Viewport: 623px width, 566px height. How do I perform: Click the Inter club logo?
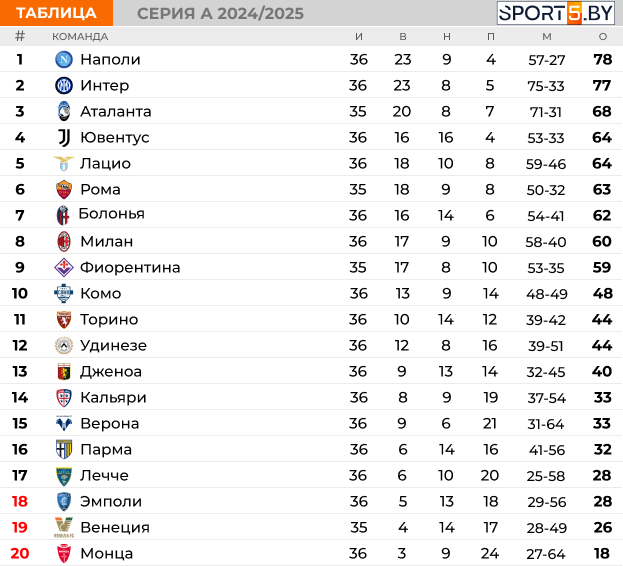(x=64, y=85)
